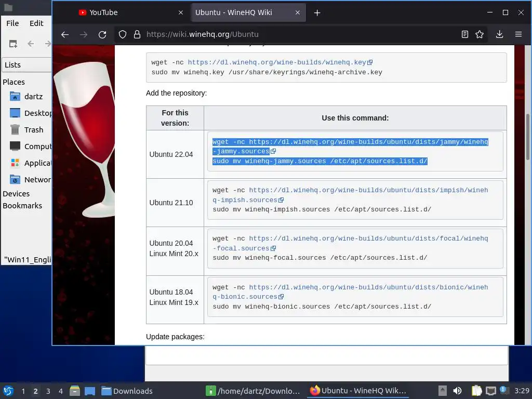Click the Linux Mint 19.x text
532x399 pixels.
pos(174,302)
